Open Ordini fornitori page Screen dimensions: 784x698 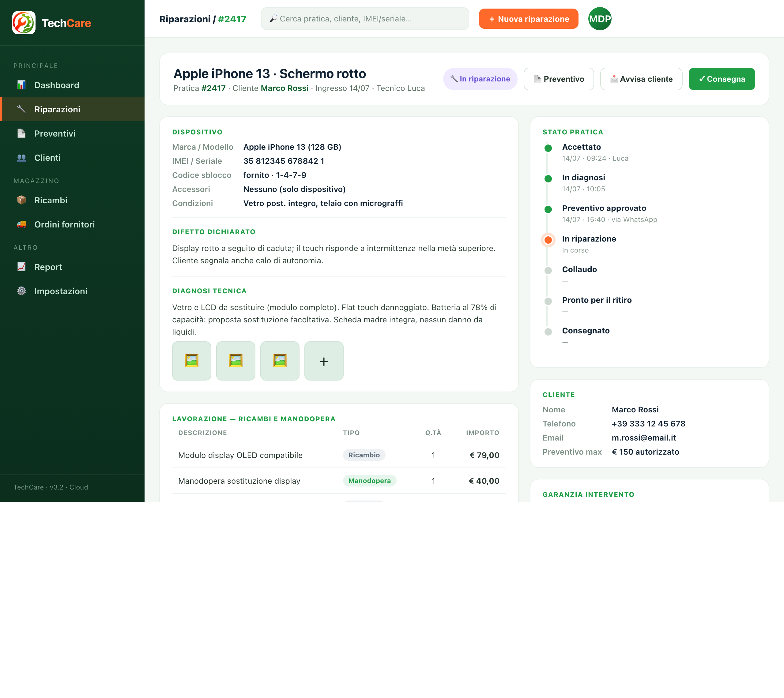tap(72, 224)
